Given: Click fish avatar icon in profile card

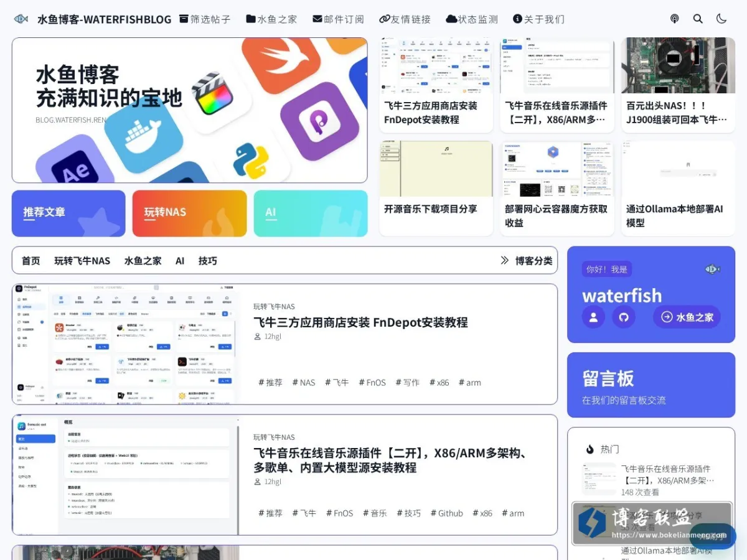Looking at the screenshot, I should tap(713, 269).
